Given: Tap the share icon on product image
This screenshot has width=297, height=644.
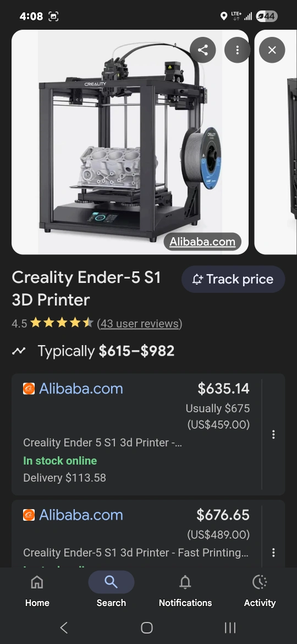Looking at the screenshot, I should (x=202, y=50).
